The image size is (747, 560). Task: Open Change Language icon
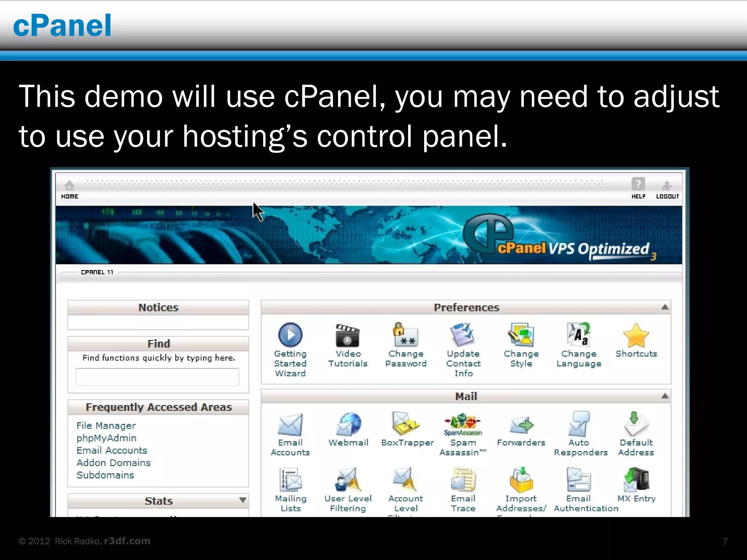click(x=579, y=334)
